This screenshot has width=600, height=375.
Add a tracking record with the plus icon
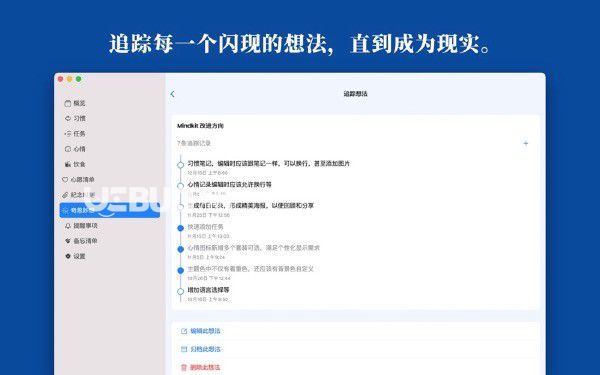[x=526, y=143]
